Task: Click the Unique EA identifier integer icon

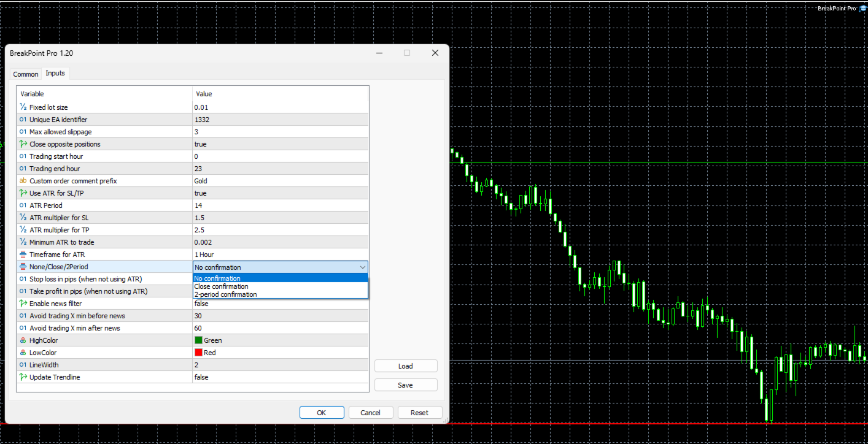Action: tap(23, 120)
